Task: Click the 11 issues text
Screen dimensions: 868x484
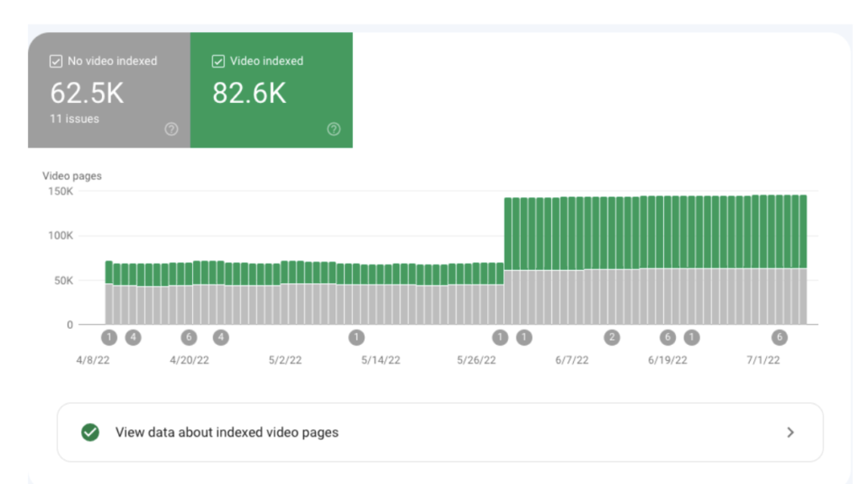Action: (75, 119)
